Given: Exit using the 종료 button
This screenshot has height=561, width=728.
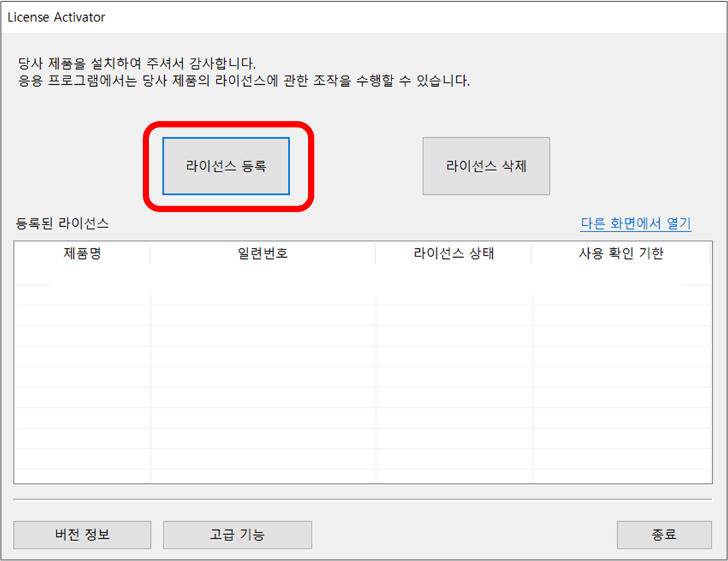Looking at the screenshot, I should coord(663,535).
